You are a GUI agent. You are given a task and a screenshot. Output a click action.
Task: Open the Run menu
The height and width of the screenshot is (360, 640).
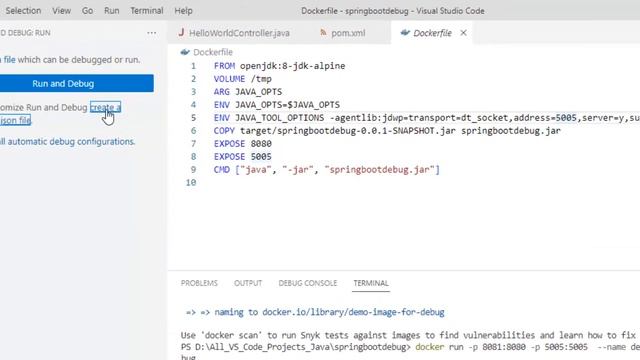tap(111, 11)
